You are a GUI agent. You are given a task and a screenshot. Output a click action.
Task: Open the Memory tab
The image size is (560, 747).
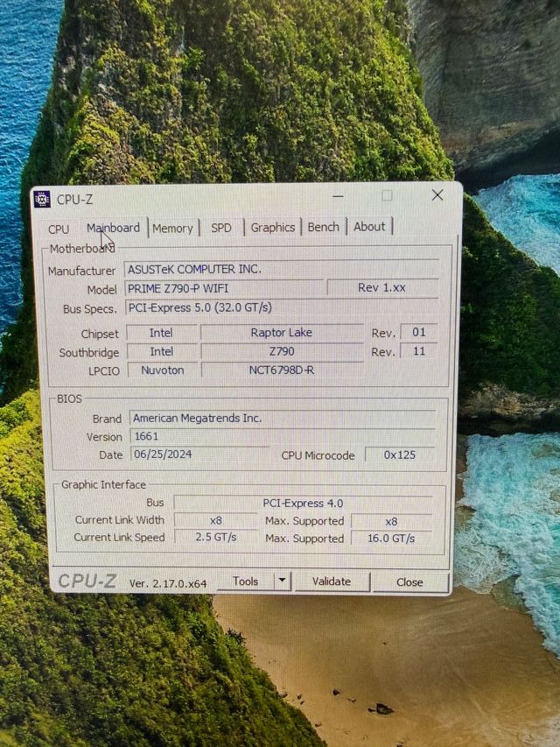[x=172, y=228]
